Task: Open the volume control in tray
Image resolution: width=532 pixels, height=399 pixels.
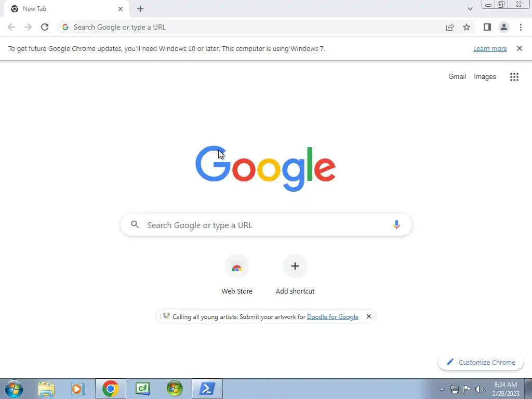Action: pyautogui.click(x=480, y=389)
